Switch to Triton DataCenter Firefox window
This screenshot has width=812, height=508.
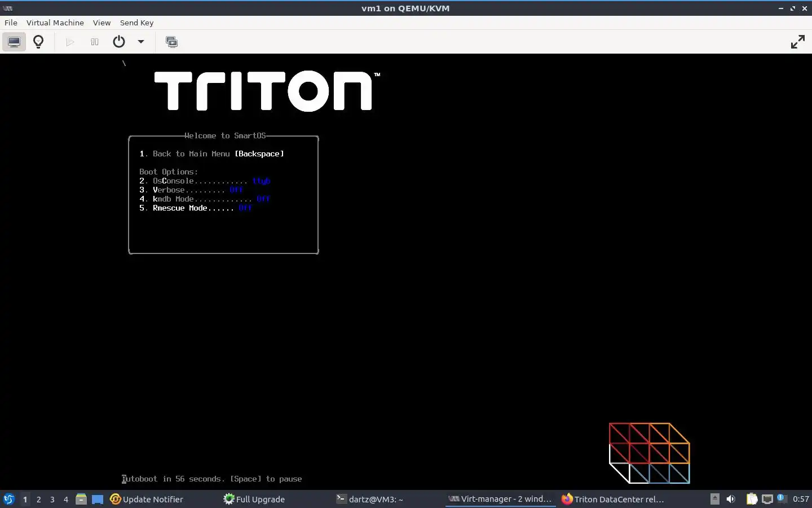click(613, 499)
